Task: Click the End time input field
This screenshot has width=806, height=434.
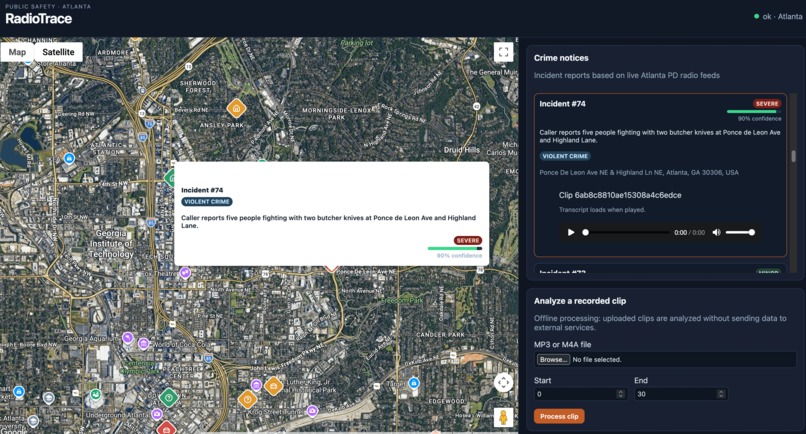Action: [681, 394]
